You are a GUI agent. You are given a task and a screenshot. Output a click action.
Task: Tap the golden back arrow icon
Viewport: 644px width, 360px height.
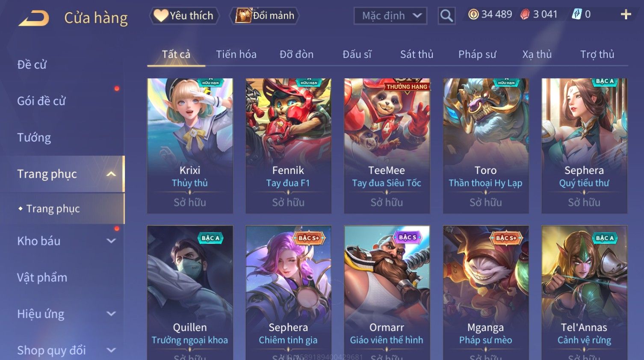34,18
